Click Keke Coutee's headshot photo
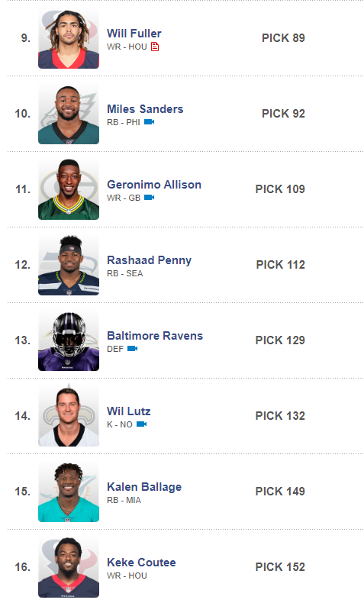 click(x=69, y=568)
